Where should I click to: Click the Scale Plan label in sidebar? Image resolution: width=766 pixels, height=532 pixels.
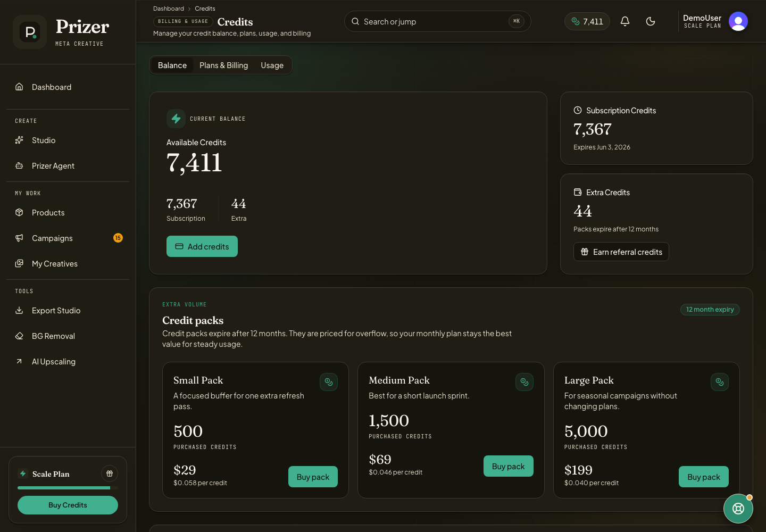pyautogui.click(x=51, y=474)
